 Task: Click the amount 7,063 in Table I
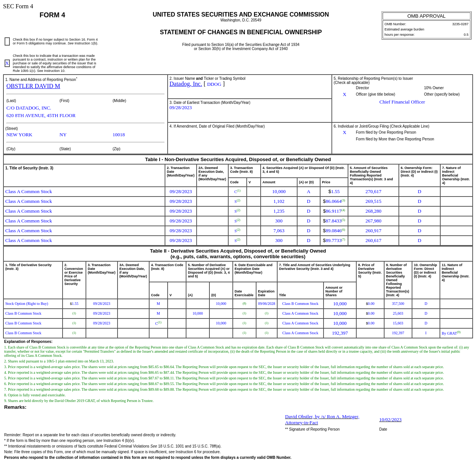coord(279,231)
